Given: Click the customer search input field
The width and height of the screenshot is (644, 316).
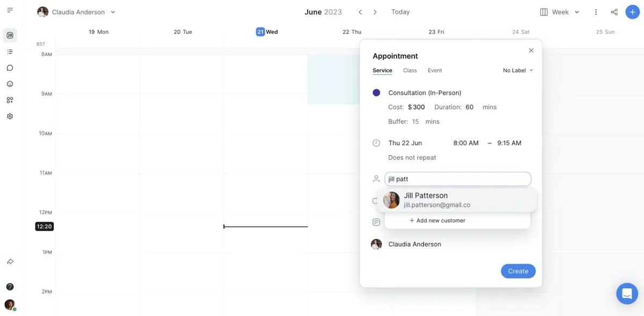Looking at the screenshot, I should click(458, 179).
